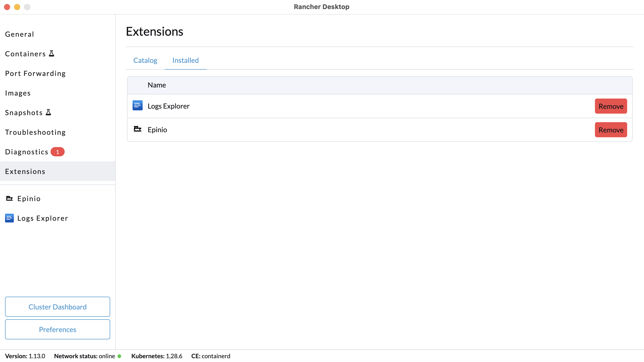Open the Containers section
This screenshot has height=362, width=644.
pos(58,54)
